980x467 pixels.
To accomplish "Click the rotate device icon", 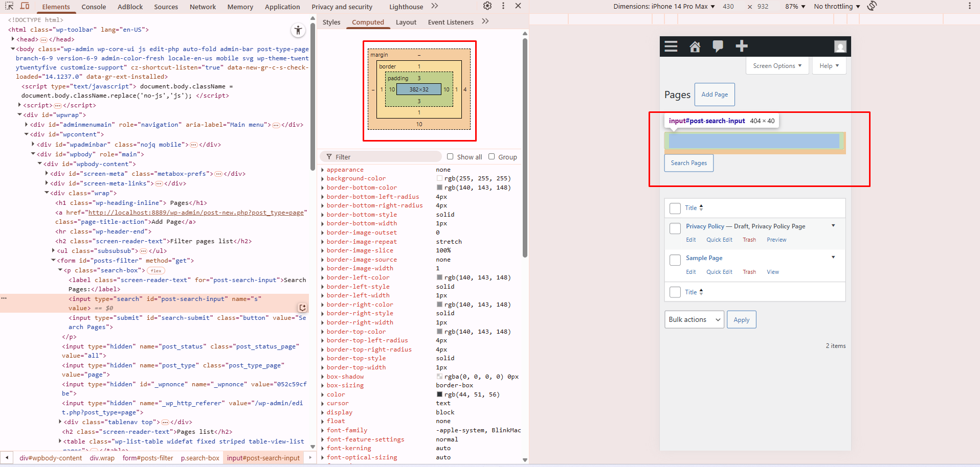I will pos(872,6).
